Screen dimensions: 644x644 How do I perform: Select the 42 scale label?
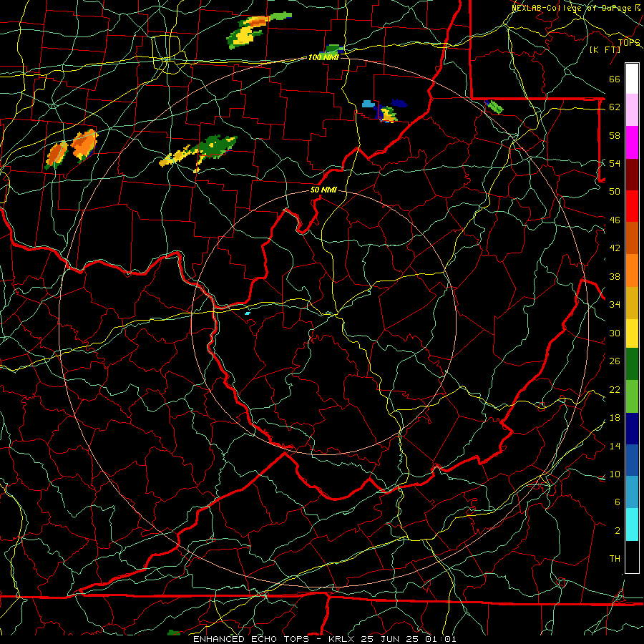[x=615, y=248]
